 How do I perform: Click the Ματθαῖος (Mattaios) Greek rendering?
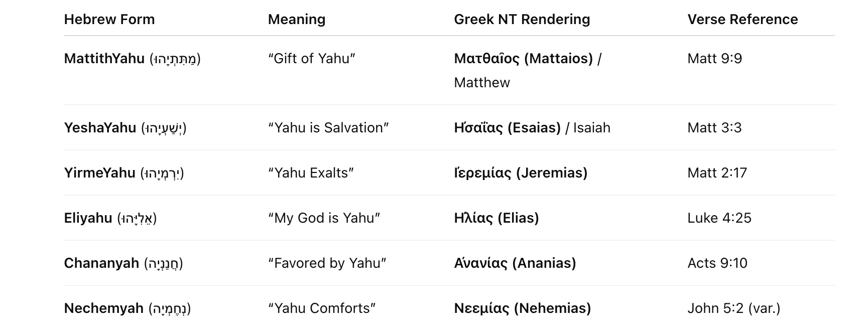point(523,59)
